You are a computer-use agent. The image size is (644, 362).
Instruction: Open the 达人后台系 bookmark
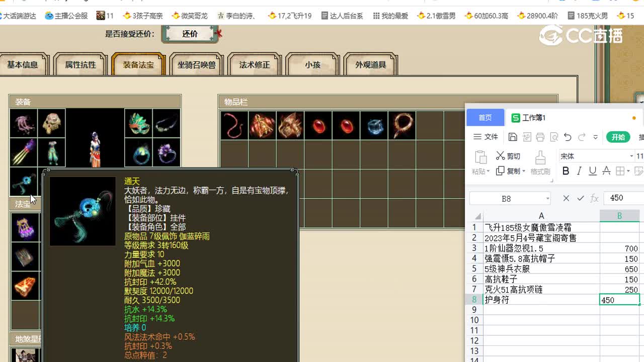pos(342,16)
